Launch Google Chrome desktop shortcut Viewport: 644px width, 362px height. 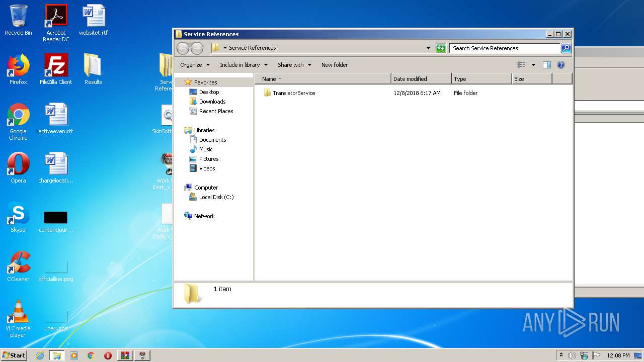tap(18, 122)
